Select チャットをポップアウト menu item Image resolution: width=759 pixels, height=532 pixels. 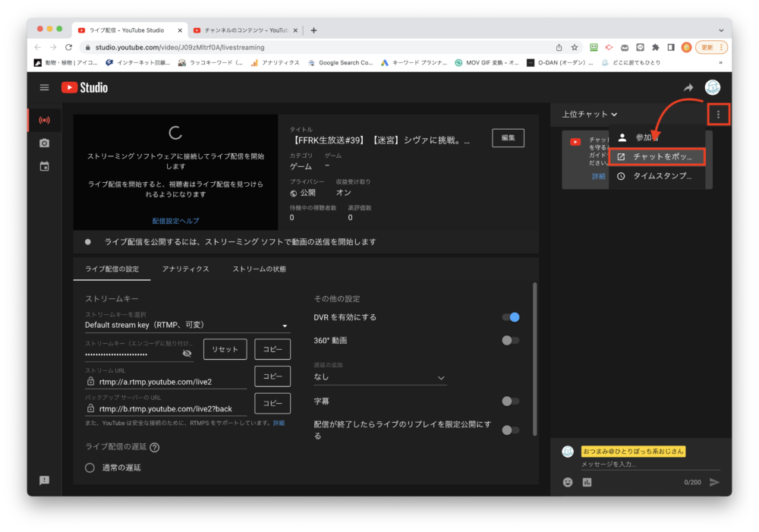tap(657, 157)
